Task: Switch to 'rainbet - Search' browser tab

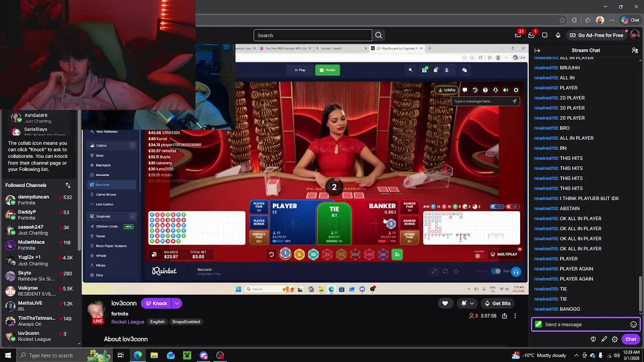Action: 342,48
